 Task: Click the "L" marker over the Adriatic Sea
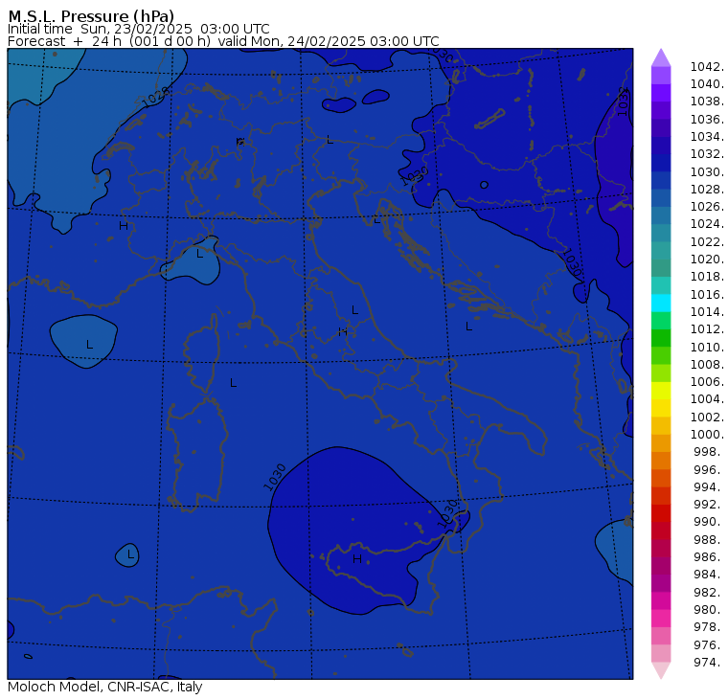[469, 327]
